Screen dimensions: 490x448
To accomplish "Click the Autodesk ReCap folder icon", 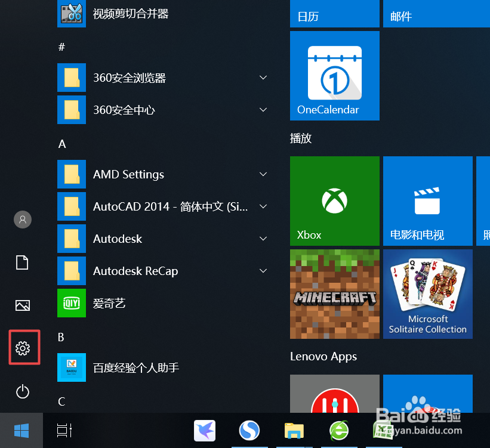I will point(72,271).
